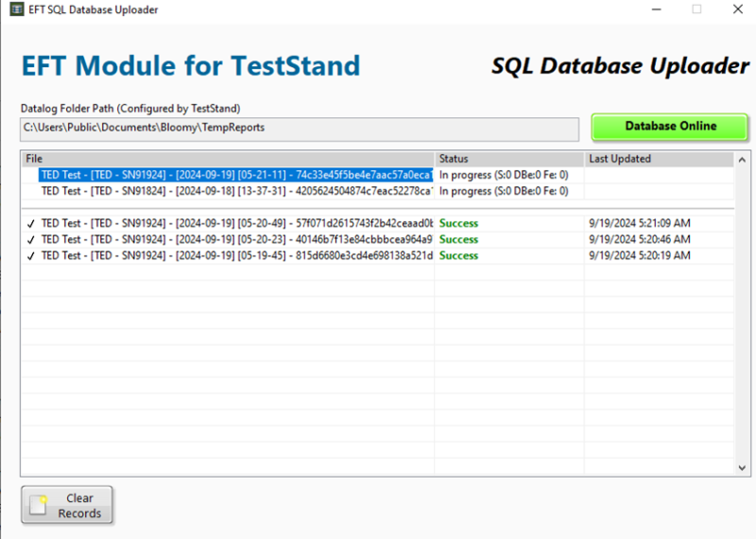
Task: Click the 9/19/2024 5:21:09 AM timestamp
Action: pyautogui.click(x=640, y=223)
